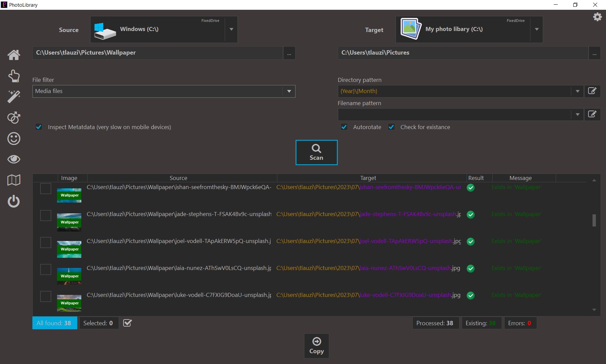The image size is (606, 364).
Task: Click the results list vertical scrollbar thumb
Action: tap(594, 220)
